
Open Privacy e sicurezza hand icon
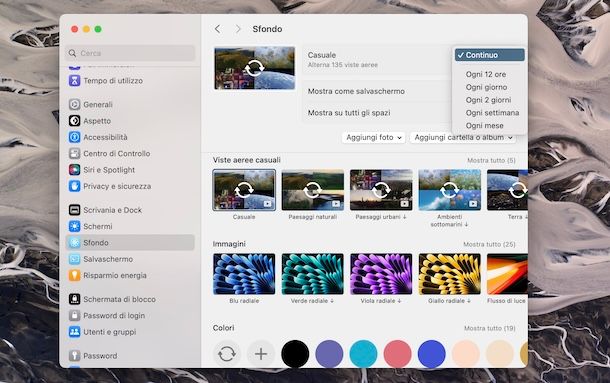coord(74,186)
